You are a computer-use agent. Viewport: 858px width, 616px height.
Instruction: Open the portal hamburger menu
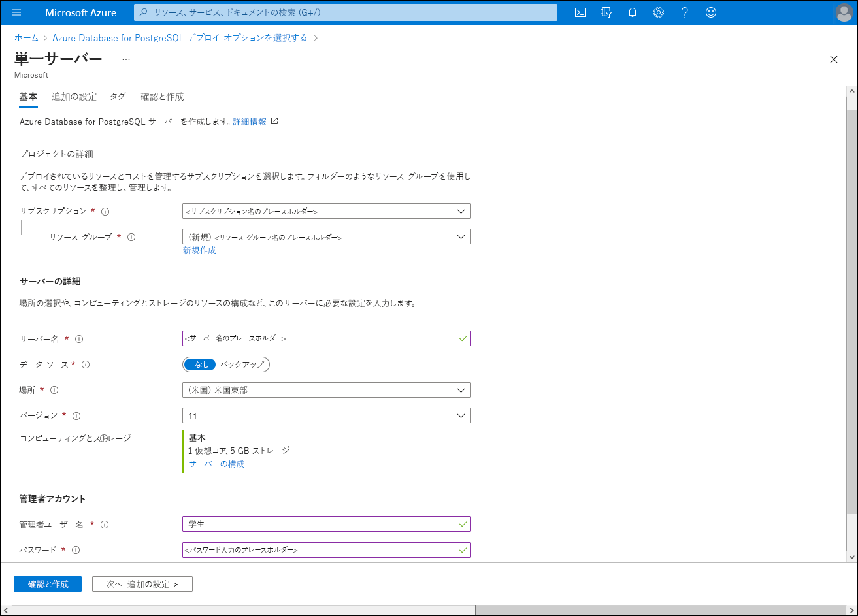pos(16,12)
